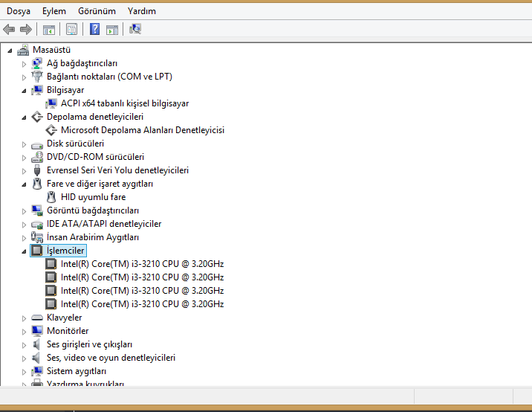
Task: Click the Ses girişleri ve çıkışları speaker icon
Action: click(x=36, y=344)
